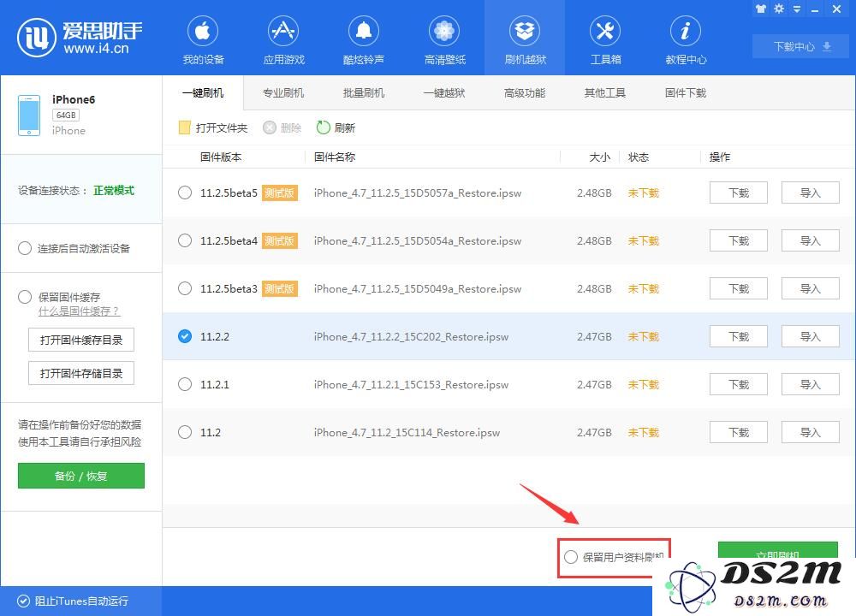
Task: Click iPhone_4.7_11.2_15C114_Restore.ipsw file name
Action: coord(407,433)
